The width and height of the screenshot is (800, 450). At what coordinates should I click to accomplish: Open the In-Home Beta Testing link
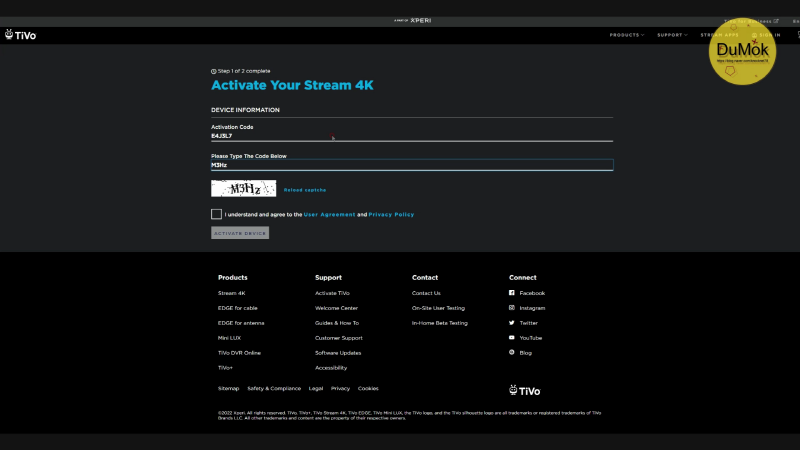pyautogui.click(x=440, y=323)
